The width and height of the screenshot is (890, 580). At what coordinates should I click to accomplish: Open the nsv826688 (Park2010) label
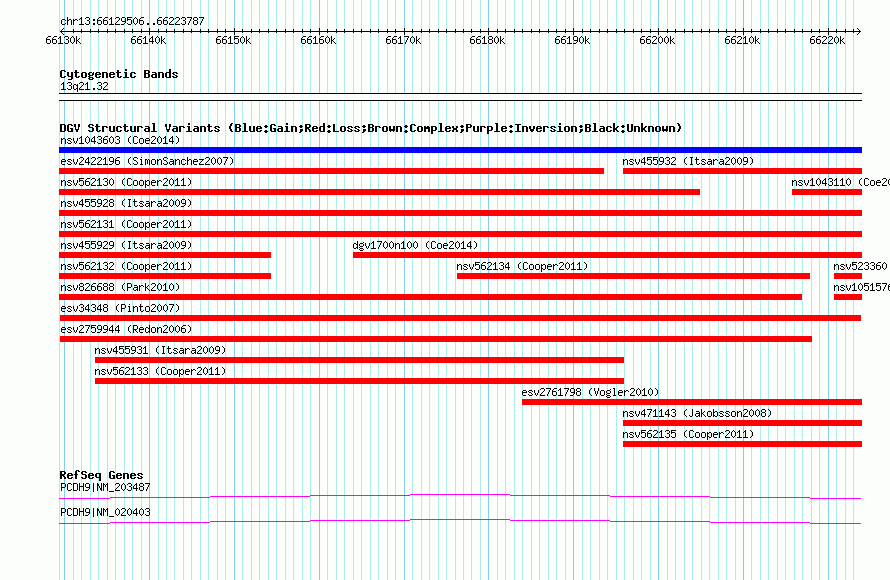[120, 287]
